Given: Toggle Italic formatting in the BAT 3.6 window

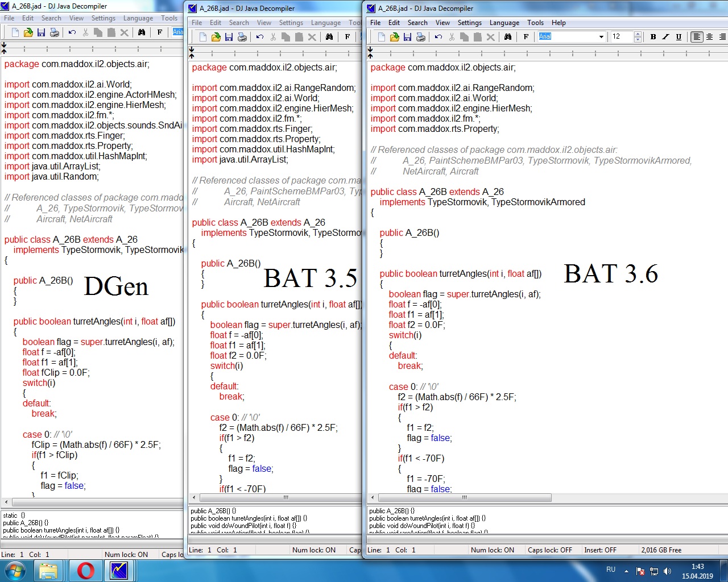Looking at the screenshot, I should tap(665, 37).
